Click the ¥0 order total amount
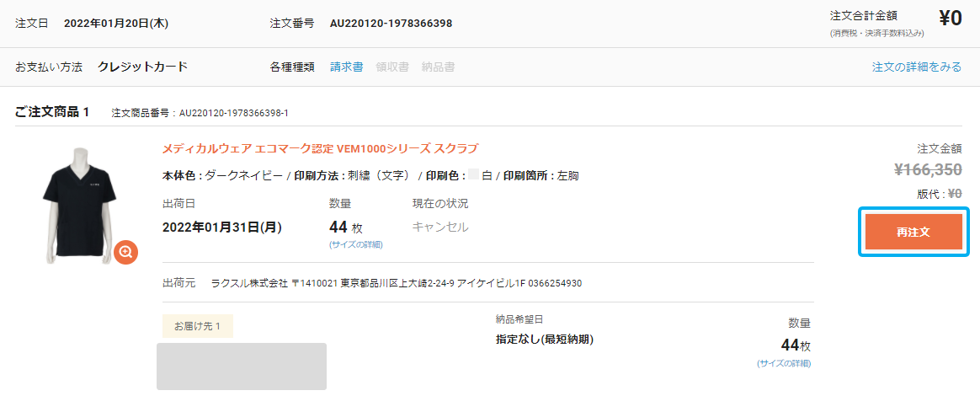This screenshot has width=980, height=396. pos(950,19)
